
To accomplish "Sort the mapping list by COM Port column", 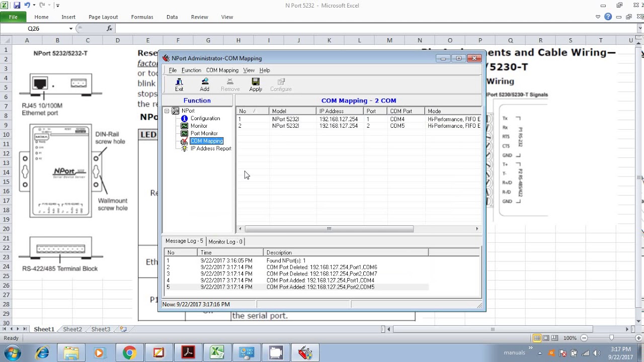I will (406, 111).
